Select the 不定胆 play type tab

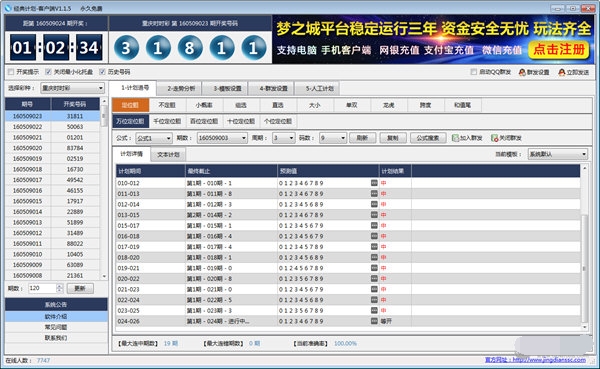167,105
